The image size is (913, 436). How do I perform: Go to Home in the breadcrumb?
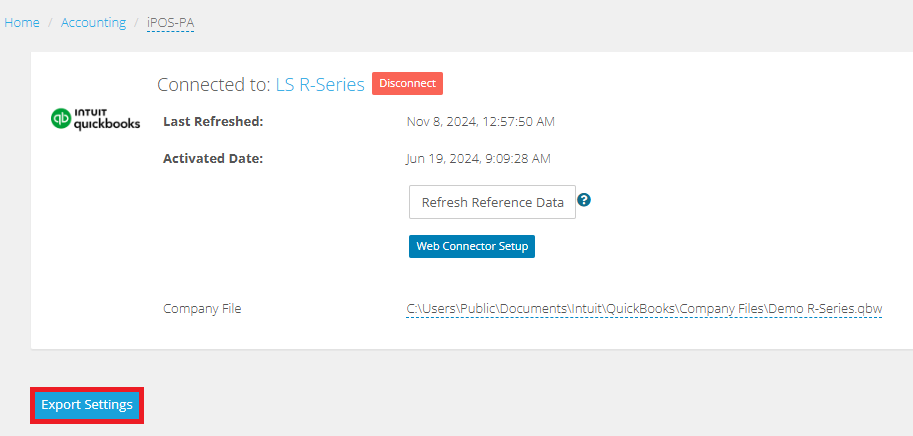(22, 23)
